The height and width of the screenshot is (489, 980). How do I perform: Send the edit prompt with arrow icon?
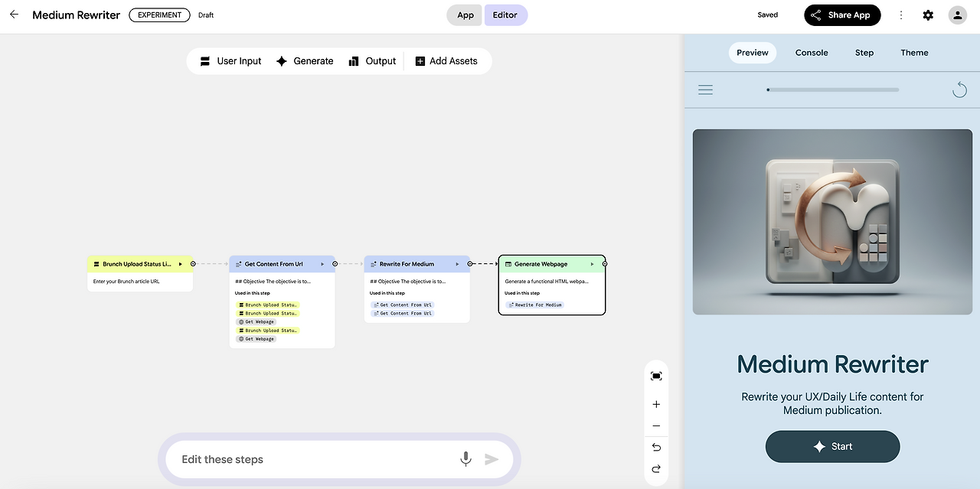pyautogui.click(x=492, y=459)
